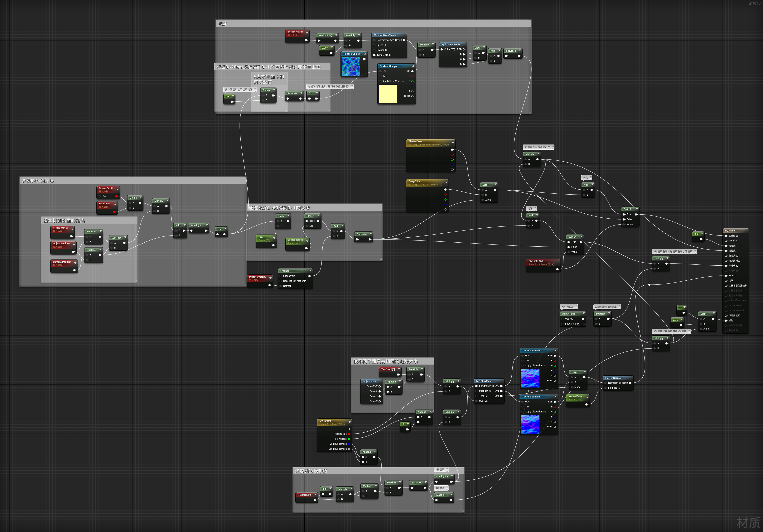The width and height of the screenshot is (763, 532).
Task: Click the Texture (T2d) pin on Motion_4WayChaos
Action: click(374, 55)
